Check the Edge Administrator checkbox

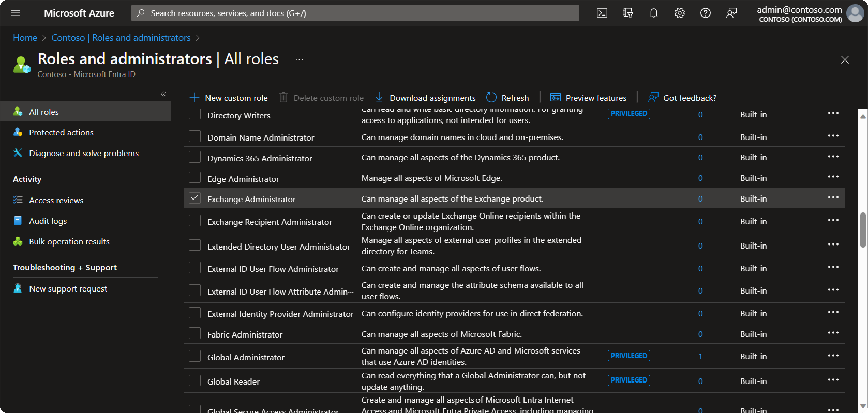(x=194, y=178)
